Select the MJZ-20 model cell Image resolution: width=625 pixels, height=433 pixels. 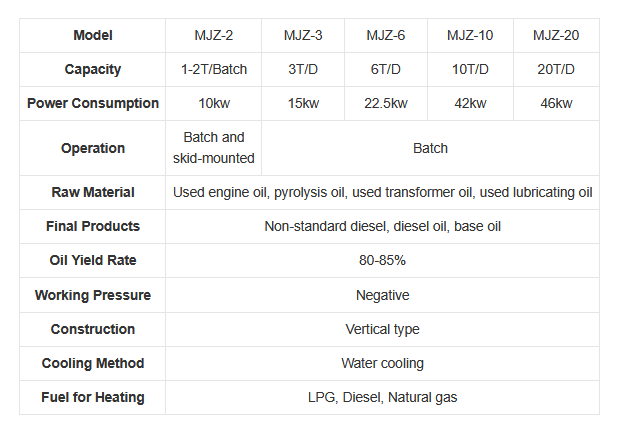coord(556,36)
